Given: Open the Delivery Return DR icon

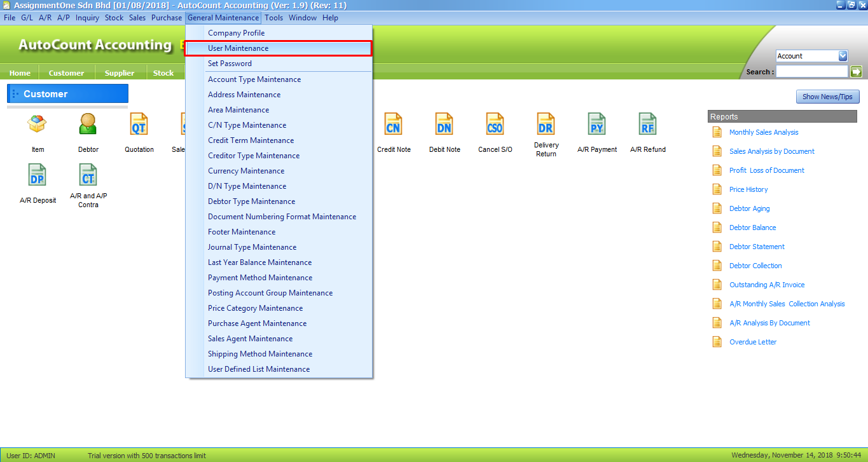Looking at the screenshot, I should click(x=546, y=124).
